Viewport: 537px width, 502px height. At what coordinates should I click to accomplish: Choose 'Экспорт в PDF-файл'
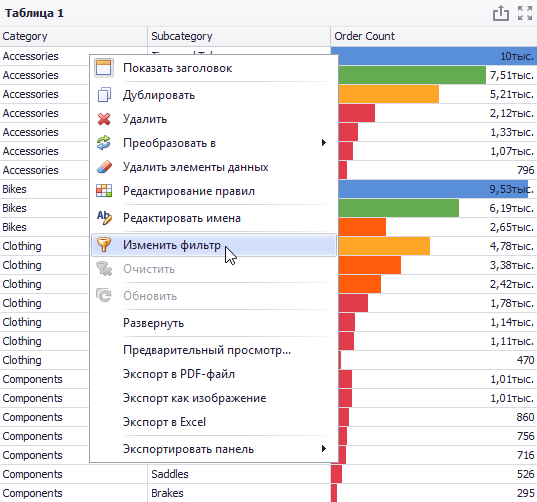pos(179,374)
